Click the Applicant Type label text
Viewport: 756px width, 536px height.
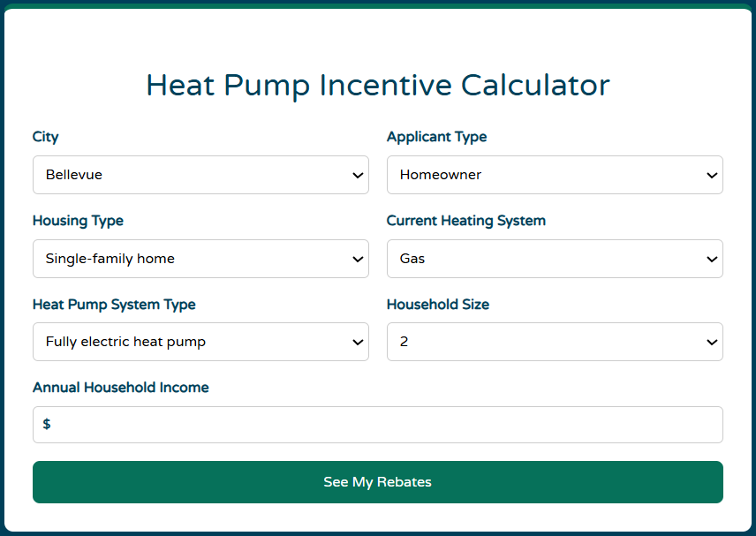click(437, 137)
